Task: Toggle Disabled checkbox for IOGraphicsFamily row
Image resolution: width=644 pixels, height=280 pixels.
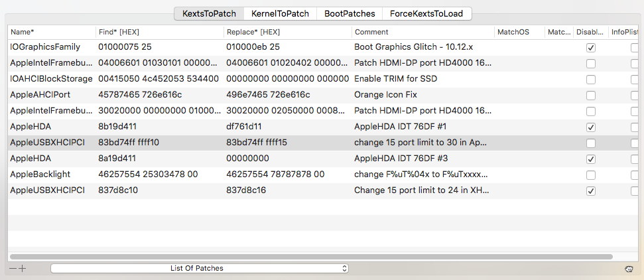Action: click(590, 48)
